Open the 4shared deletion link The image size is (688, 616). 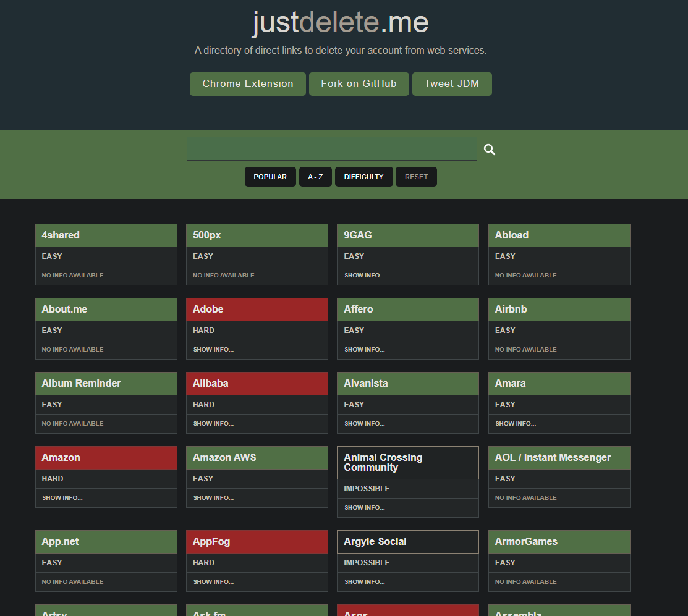(x=106, y=235)
